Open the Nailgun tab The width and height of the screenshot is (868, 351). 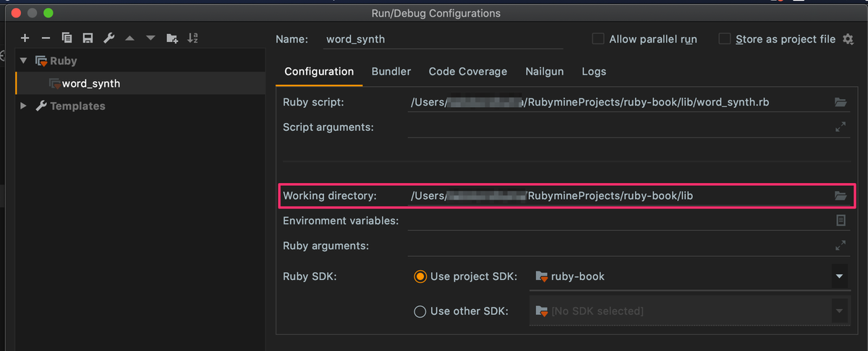(x=545, y=72)
